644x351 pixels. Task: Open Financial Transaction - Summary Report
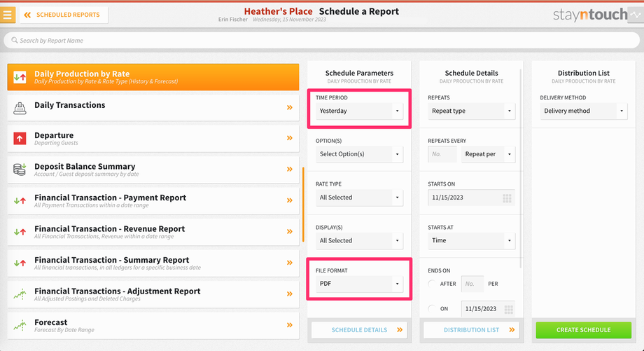pyautogui.click(x=153, y=263)
